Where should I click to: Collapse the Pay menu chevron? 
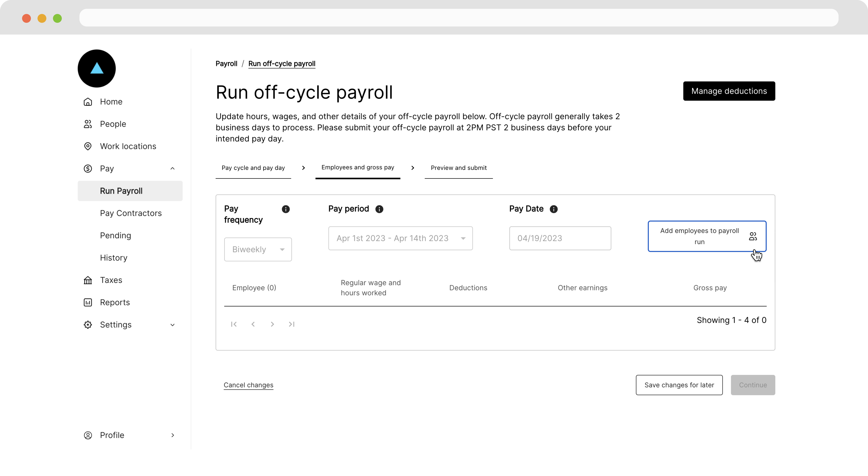[172, 168]
